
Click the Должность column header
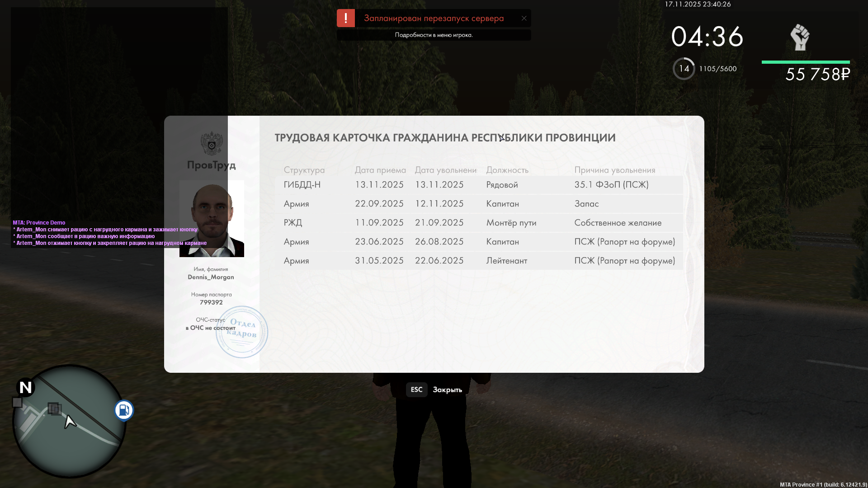tap(507, 170)
